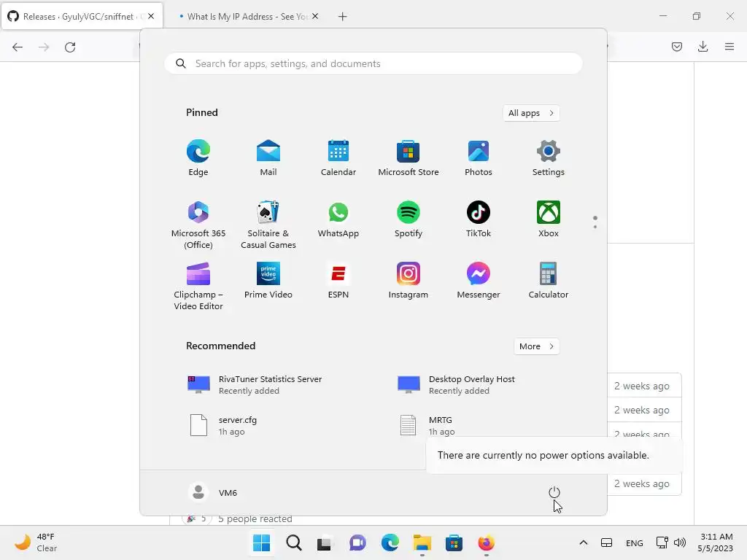This screenshot has height=560, width=747.
Task: Open the Firefox application menu
Action: point(729,47)
